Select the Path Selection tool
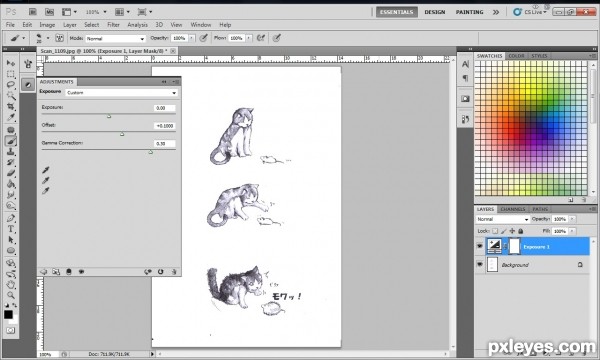Screen dimensions: 600x360 click(11, 240)
